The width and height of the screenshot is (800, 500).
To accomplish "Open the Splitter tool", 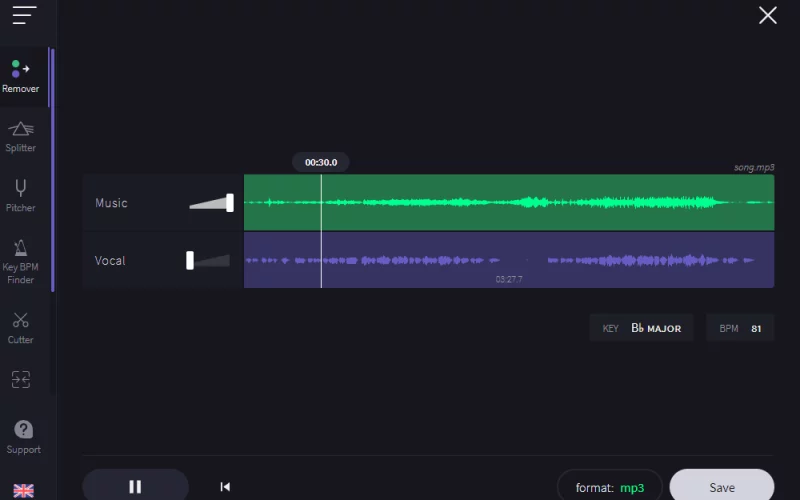I will coord(20,137).
